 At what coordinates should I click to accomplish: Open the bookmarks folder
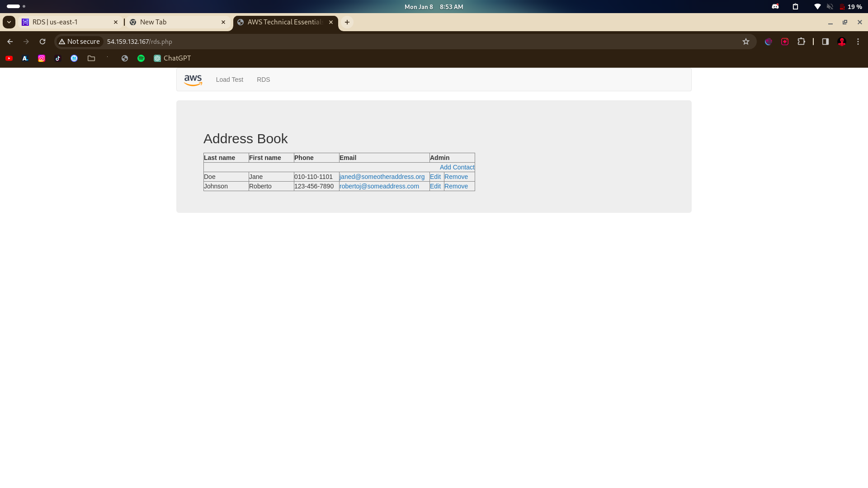click(91, 58)
